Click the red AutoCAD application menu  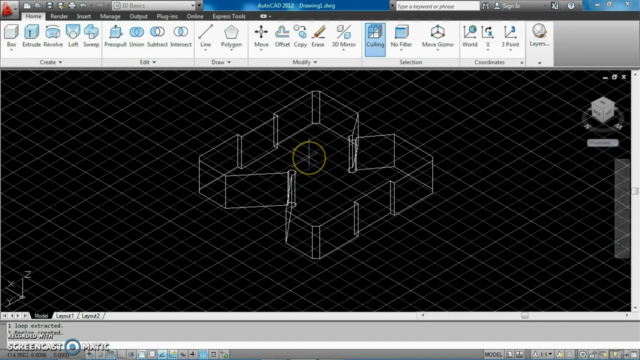tap(7, 9)
